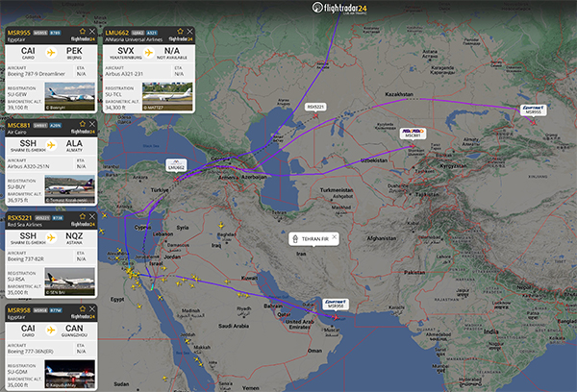Select the MSC881 callsign in card header

point(19,126)
